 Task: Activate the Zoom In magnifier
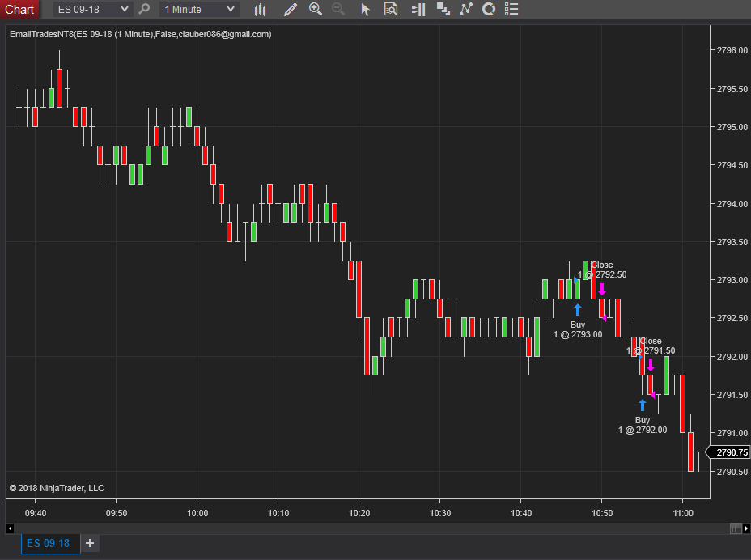[x=316, y=9]
